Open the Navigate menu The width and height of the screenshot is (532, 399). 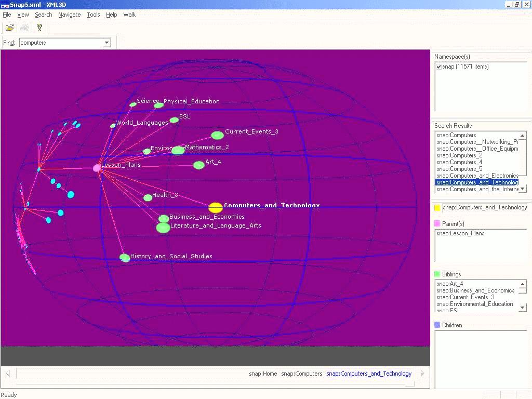pyautogui.click(x=69, y=15)
